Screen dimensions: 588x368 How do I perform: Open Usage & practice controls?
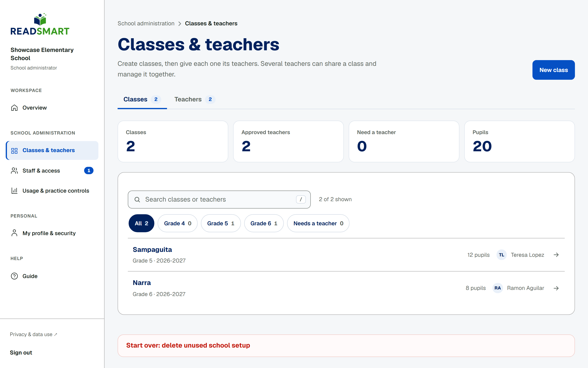52,191
